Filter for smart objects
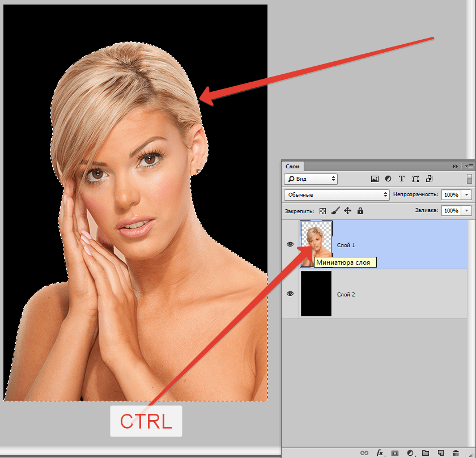 [x=430, y=179]
